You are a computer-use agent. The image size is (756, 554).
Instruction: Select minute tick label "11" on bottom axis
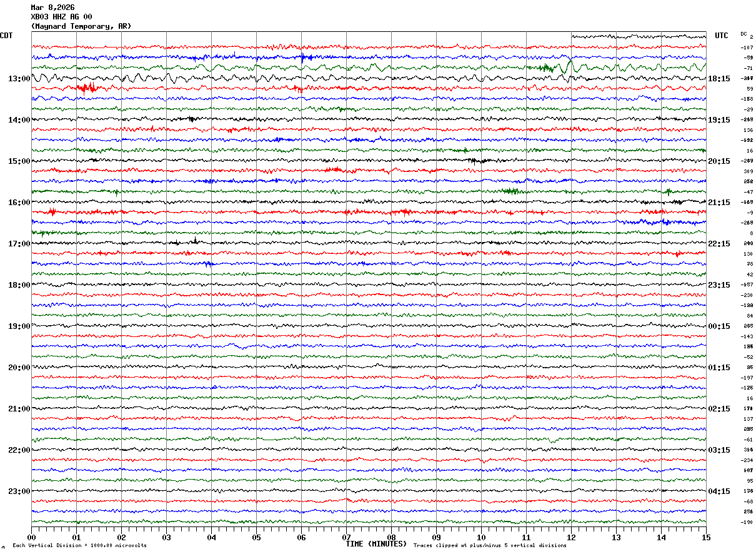(x=526, y=537)
